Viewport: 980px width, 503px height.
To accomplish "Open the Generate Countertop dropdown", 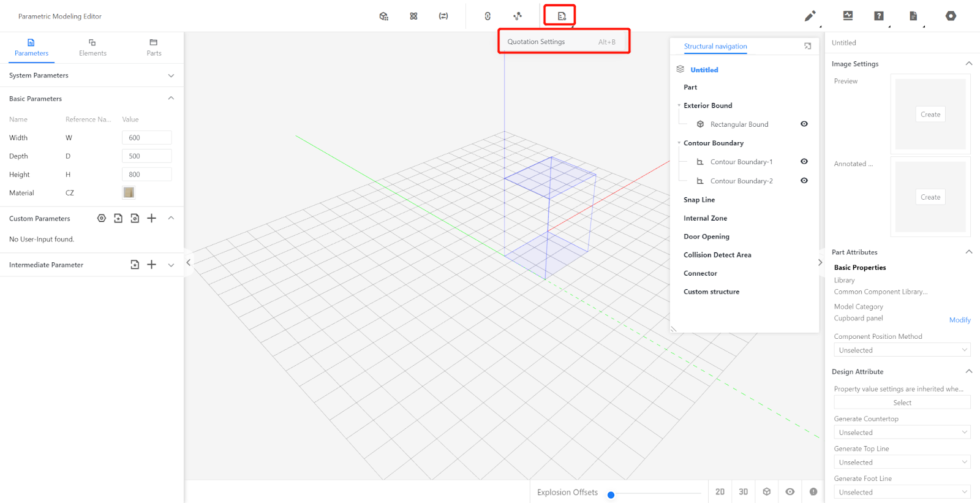I will click(902, 433).
